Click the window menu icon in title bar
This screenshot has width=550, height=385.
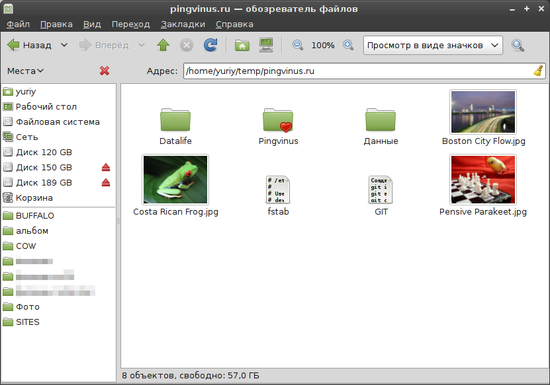8,9
